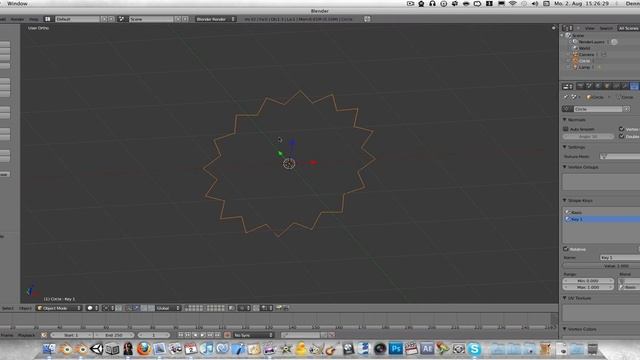
Task: Open the Playback menu in timeline
Action: tap(27, 335)
